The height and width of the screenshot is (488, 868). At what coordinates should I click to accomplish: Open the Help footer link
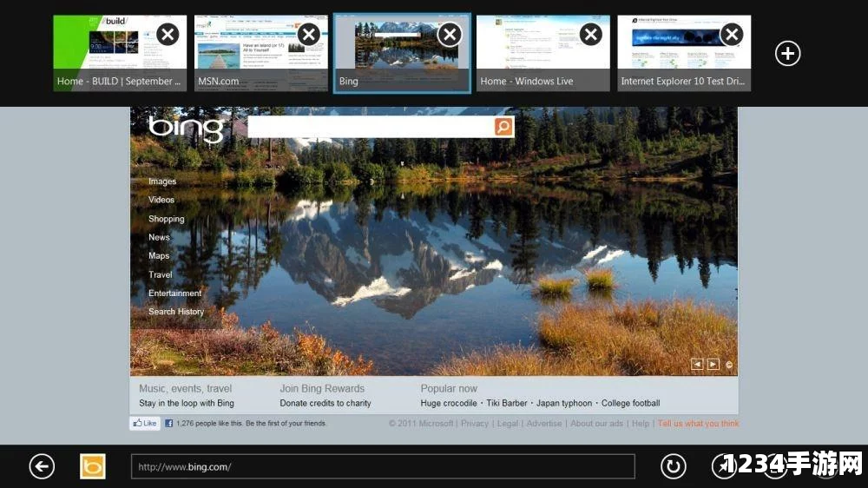641,423
